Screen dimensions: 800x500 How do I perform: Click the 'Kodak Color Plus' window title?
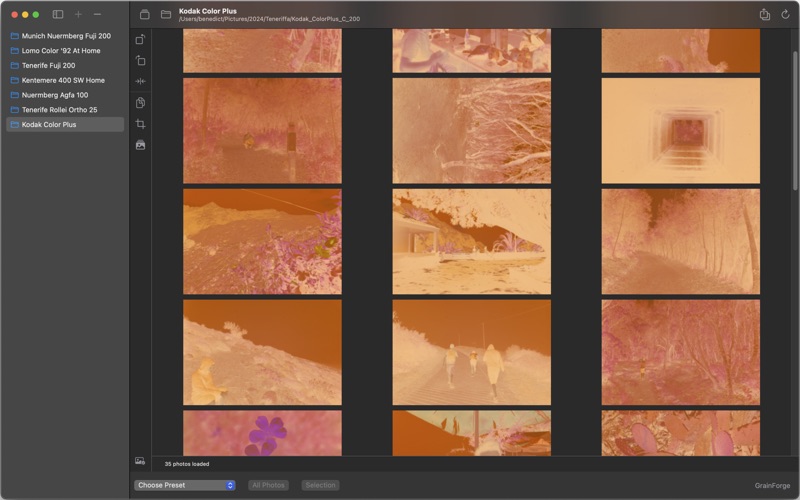[x=208, y=11]
